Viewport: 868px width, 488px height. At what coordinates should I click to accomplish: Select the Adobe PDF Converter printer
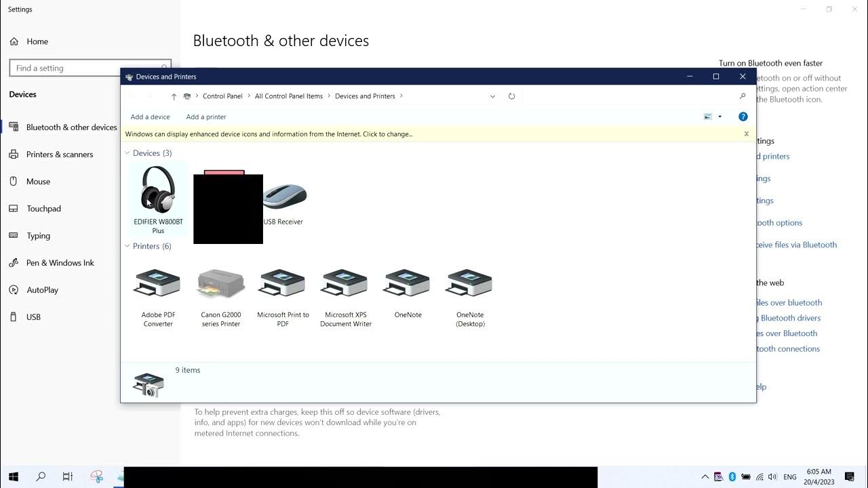tap(158, 298)
